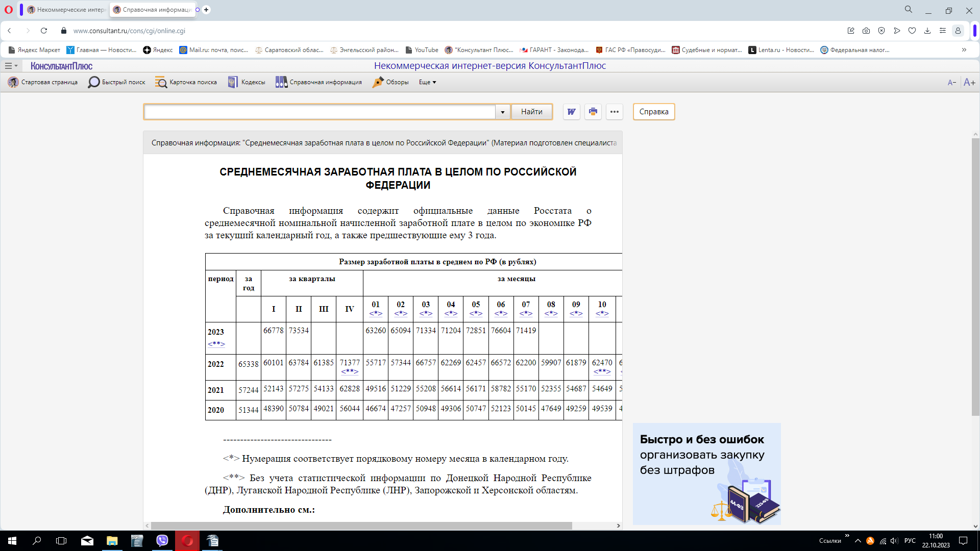Open the three-dots more options button
Viewport: 980px width, 551px height.
pos(614,112)
